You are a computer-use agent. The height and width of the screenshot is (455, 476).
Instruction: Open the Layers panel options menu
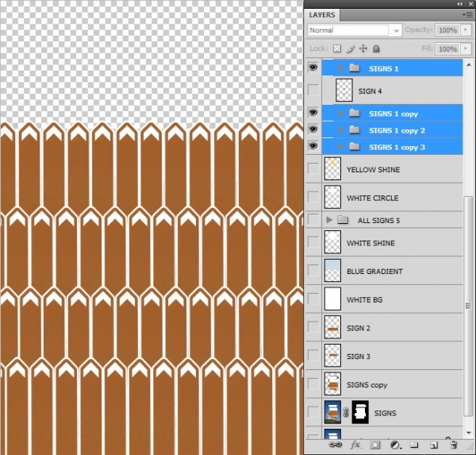coord(467,15)
